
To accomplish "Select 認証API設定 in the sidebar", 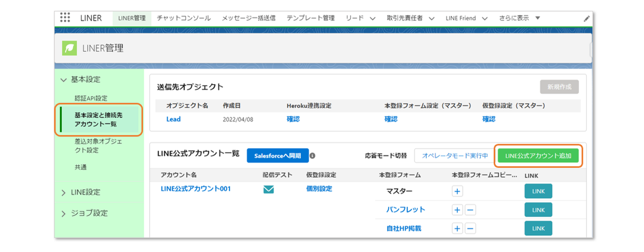I will 91,98.
